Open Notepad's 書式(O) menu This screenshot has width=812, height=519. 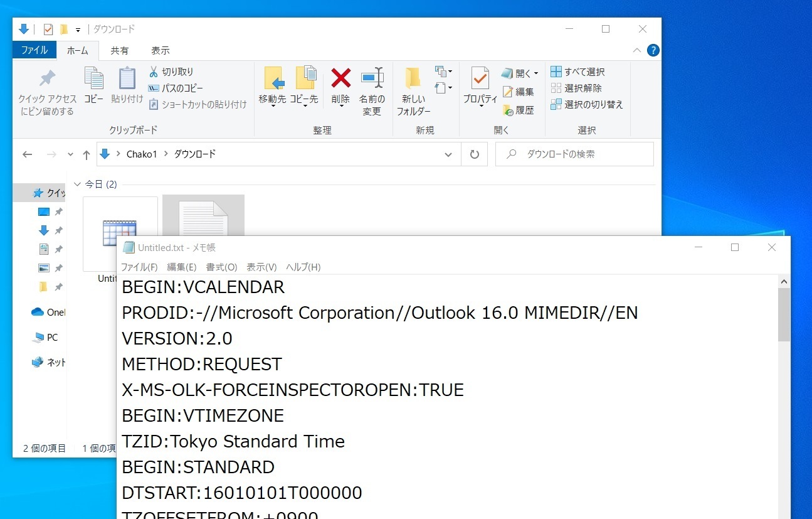(221, 267)
